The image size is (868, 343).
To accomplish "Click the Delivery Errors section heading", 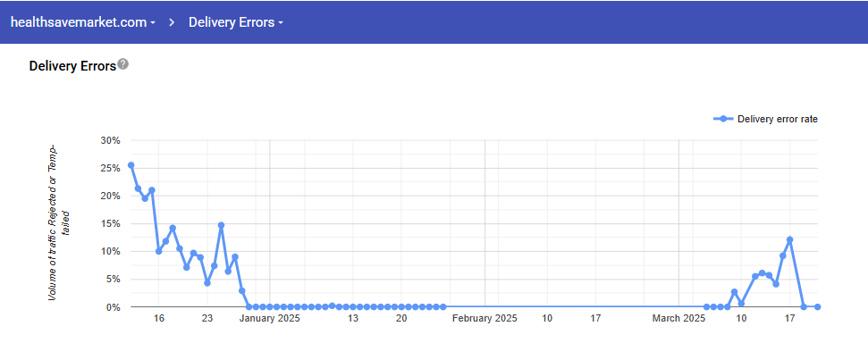I will pos(72,66).
